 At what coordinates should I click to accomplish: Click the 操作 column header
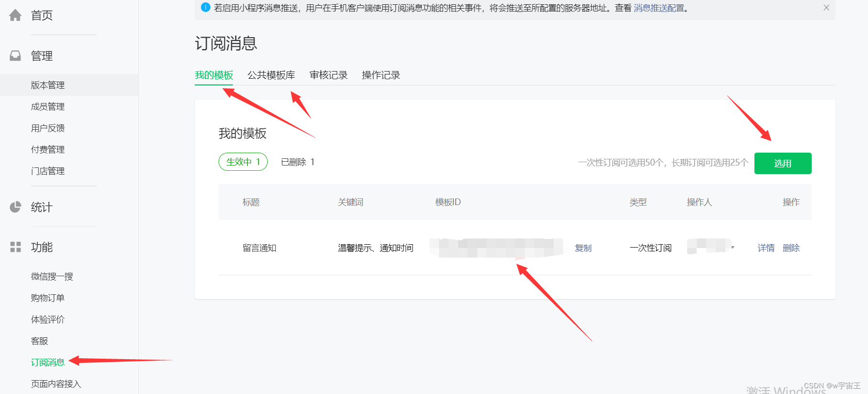tap(791, 202)
